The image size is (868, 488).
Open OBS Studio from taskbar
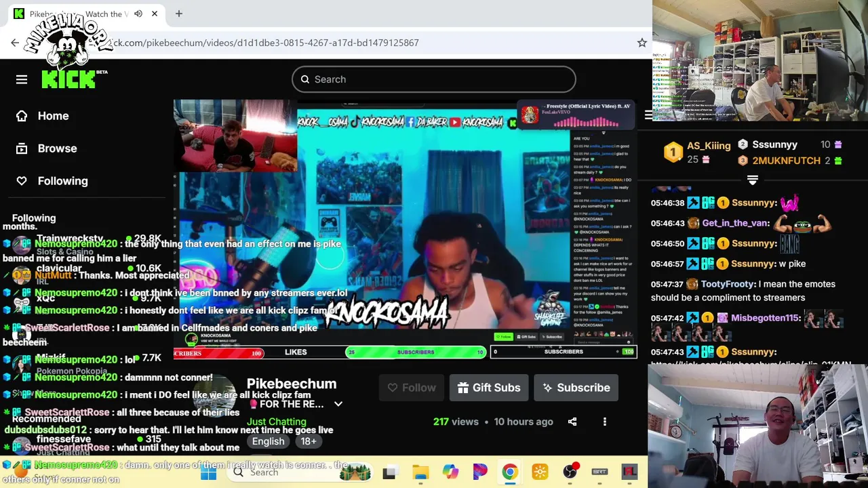[x=570, y=472]
